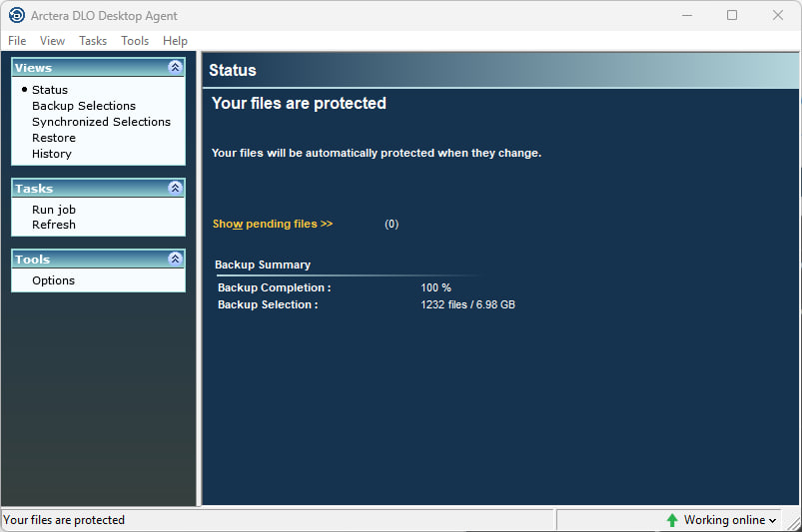Open the Help menu
This screenshot has height=532, width=802.
pos(175,41)
